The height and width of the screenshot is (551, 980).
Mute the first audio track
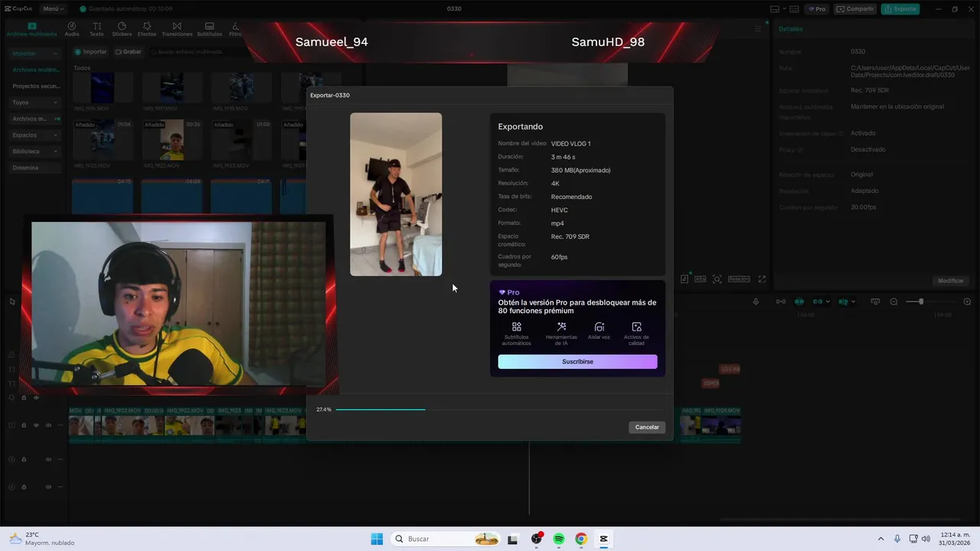pyautogui.click(x=48, y=459)
